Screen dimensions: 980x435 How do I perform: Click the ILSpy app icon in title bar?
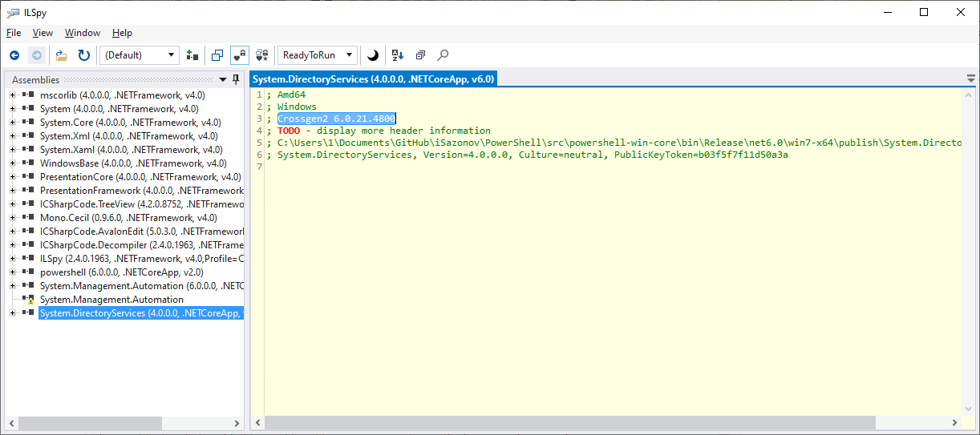coord(13,12)
